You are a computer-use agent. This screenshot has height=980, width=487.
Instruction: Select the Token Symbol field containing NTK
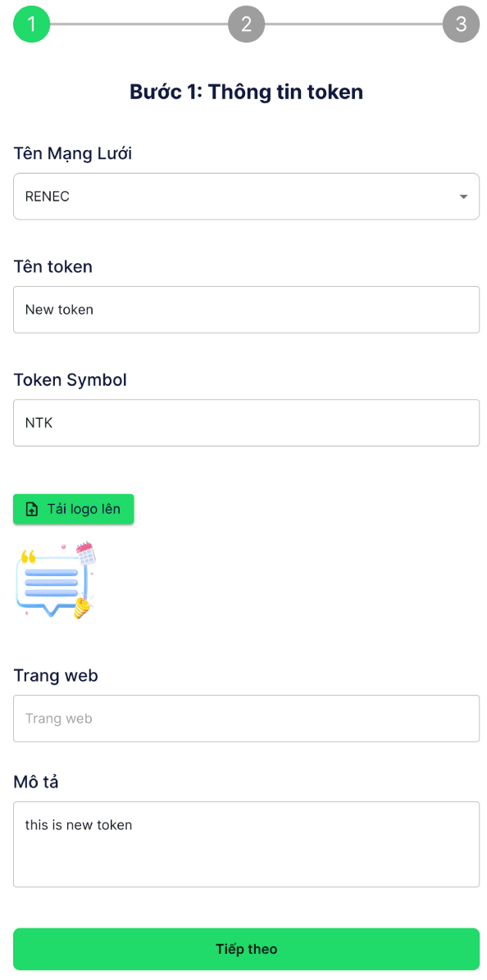click(x=246, y=423)
